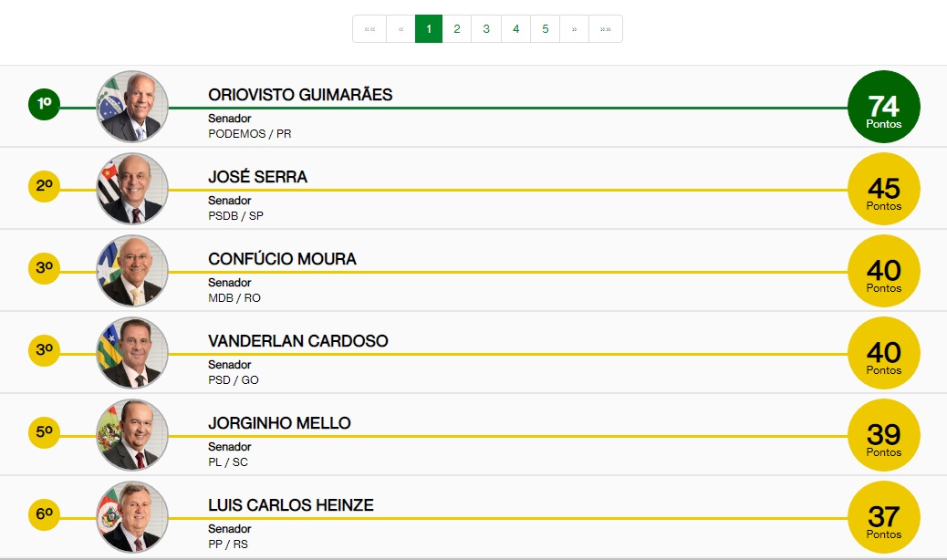Go to previous page arrow

click(x=401, y=28)
